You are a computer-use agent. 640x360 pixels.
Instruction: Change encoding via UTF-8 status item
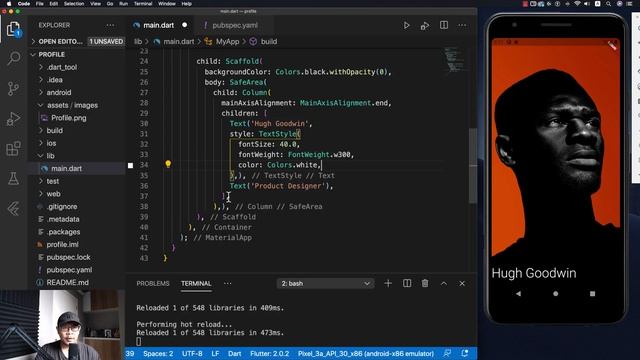click(192, 353)
